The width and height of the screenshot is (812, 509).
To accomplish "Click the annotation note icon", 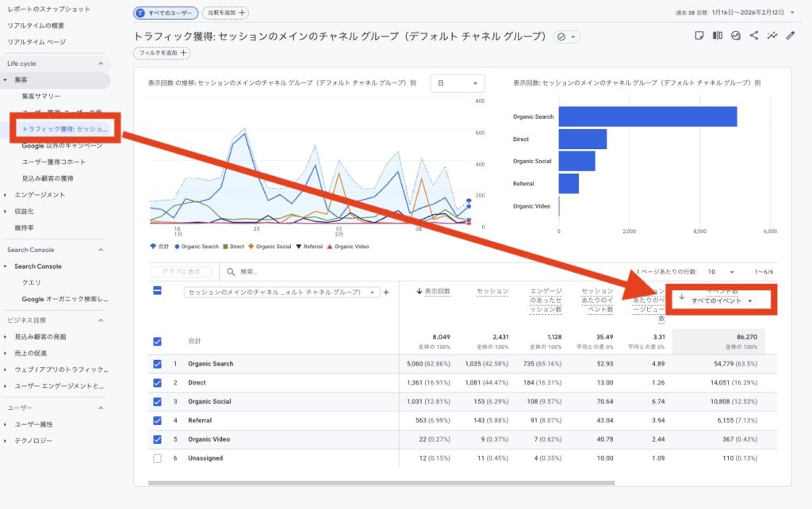I will pos(699,36).
